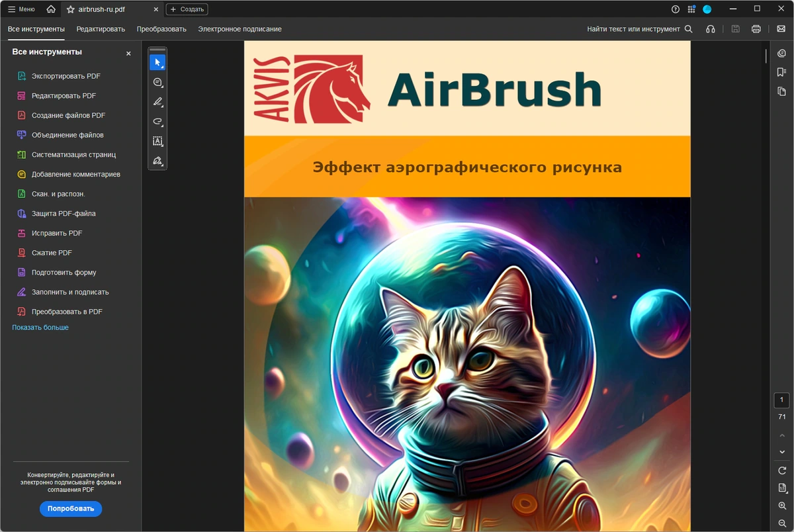The height and width of the screenshot is (532, 794).
Task: Choose the Add text box tool
Action: coord(157,141)
